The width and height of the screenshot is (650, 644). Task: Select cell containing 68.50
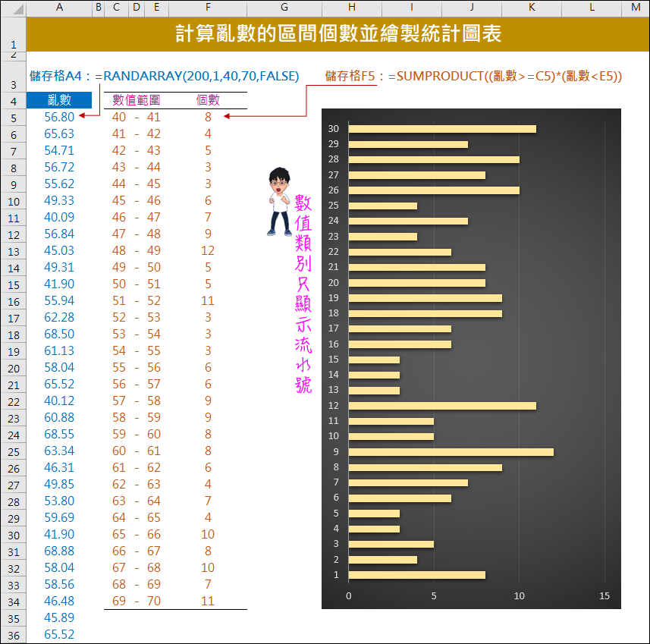tap(59, 334)
